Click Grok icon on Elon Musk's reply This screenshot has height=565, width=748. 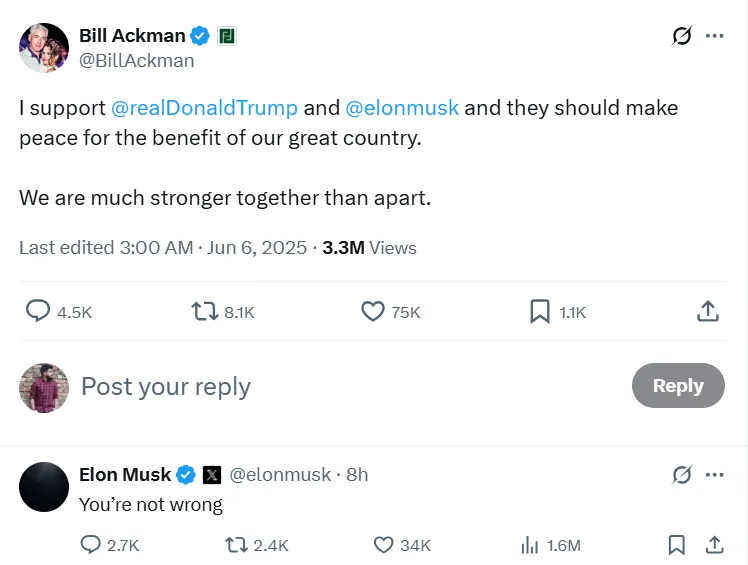(681, 475)
